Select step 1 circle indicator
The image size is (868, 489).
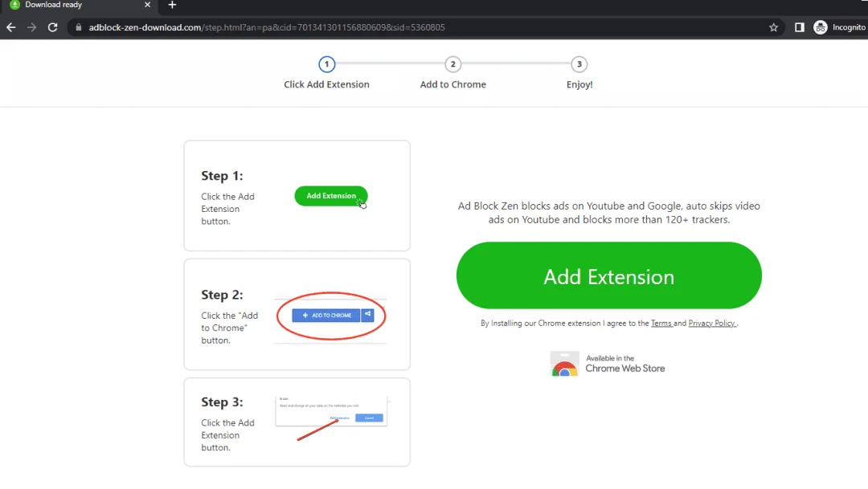(x=326, y=64)
